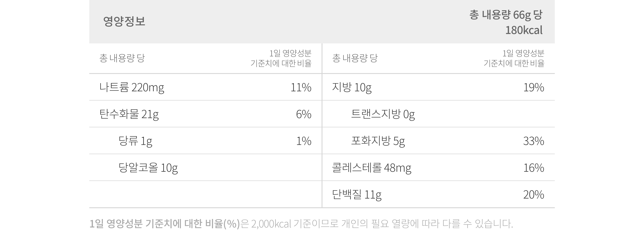This screenshot has width=644, height=231.
Task: Click the 당알코올 10g entry
Action: (x=148, y=168)
